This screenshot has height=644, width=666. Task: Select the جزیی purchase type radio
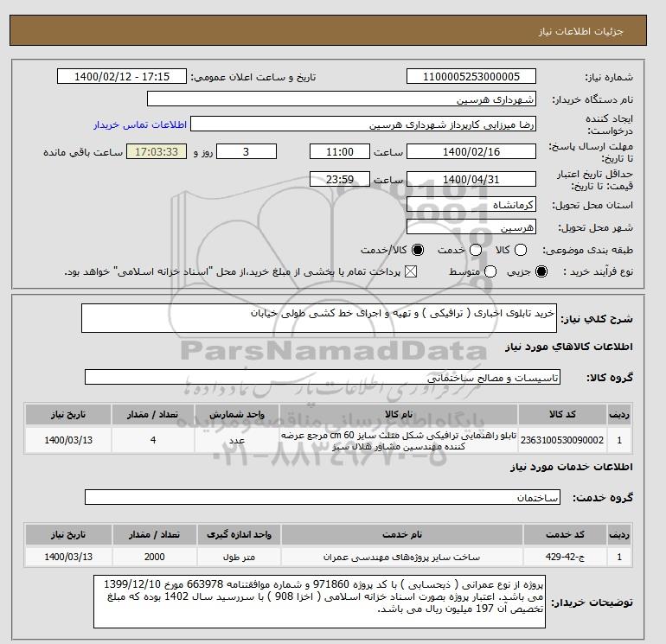tap(541, 271)
